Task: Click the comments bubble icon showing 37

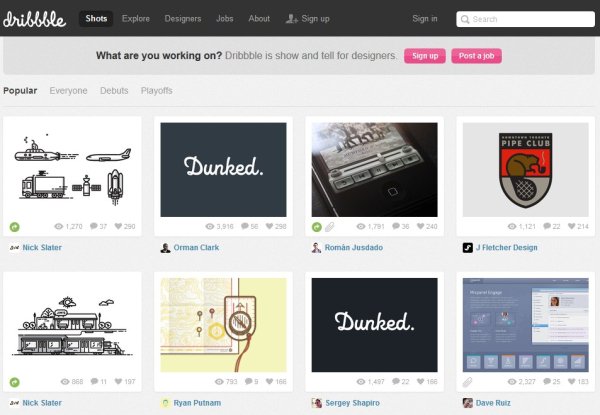Action: [x=94, y=226]
